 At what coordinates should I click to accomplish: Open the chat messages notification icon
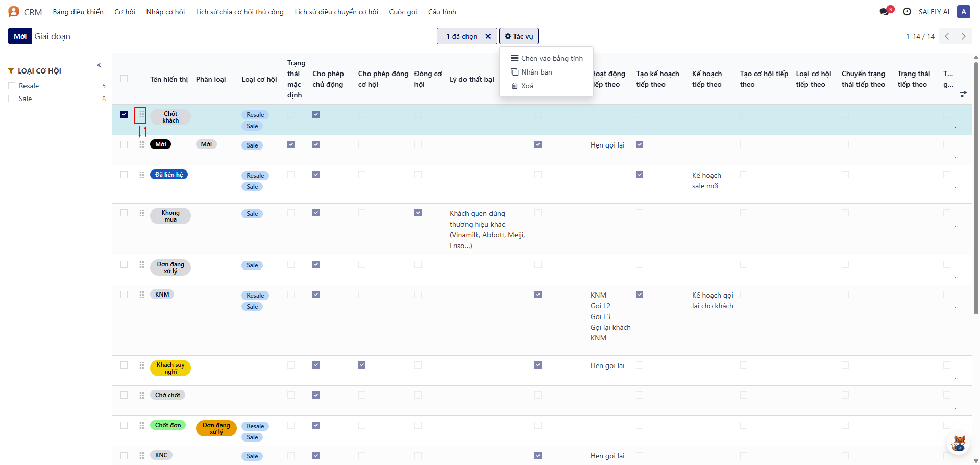(885, 12)
